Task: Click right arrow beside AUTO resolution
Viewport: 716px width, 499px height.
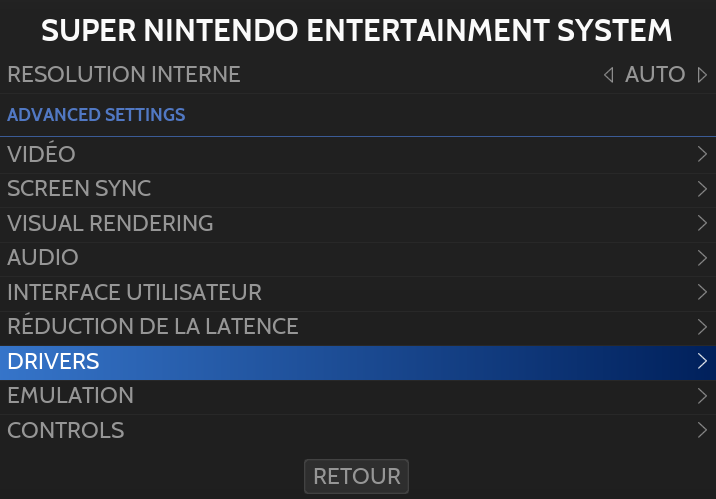Action: (702, 75)
